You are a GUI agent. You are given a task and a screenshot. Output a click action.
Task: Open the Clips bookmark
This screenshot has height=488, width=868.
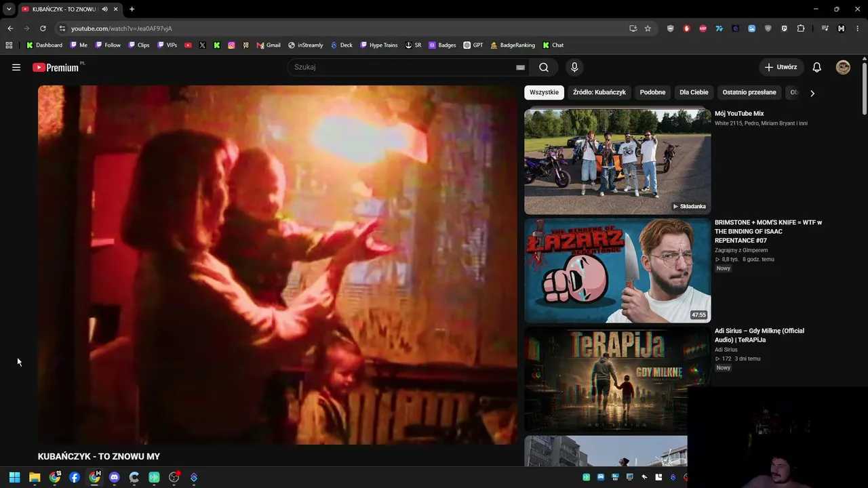(x=138, y=45)
